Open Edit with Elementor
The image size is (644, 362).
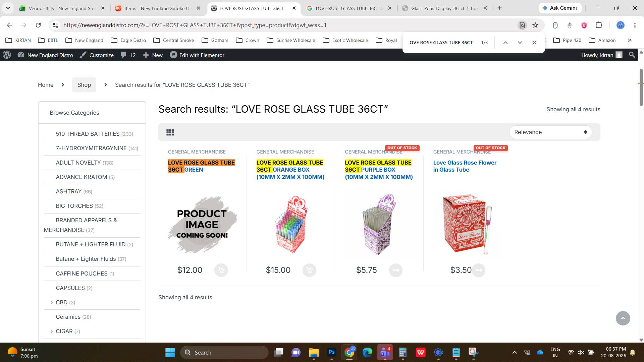197,55
